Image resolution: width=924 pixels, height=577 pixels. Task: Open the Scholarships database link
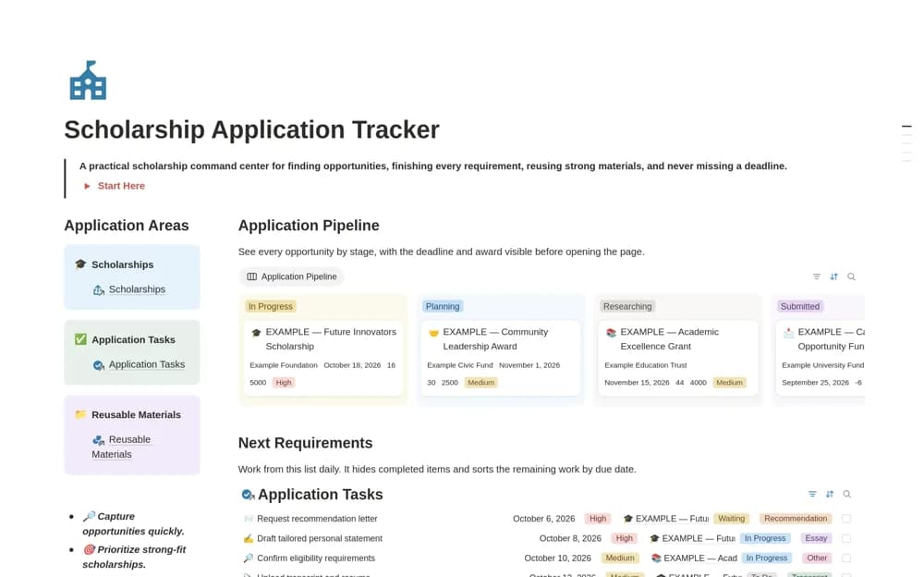(x=137, y=289)
